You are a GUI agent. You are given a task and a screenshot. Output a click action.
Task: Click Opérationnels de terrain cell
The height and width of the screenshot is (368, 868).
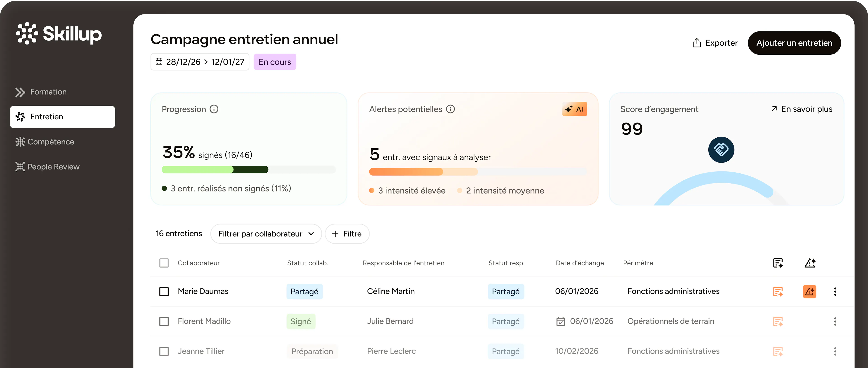pyautogui.click(x=670, y=321)
